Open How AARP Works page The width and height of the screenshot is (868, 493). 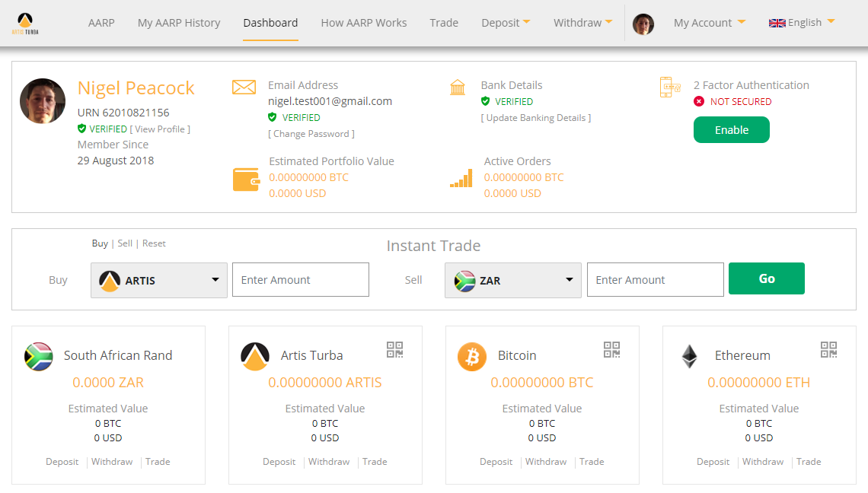tap(364, 23)
